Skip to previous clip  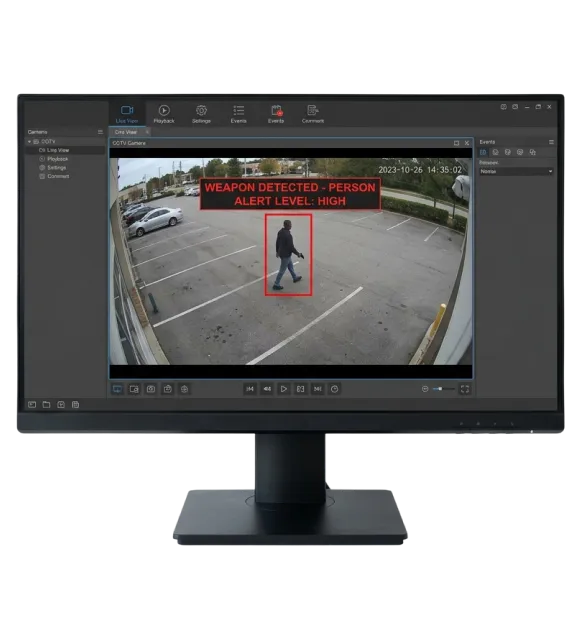(250, 389)
